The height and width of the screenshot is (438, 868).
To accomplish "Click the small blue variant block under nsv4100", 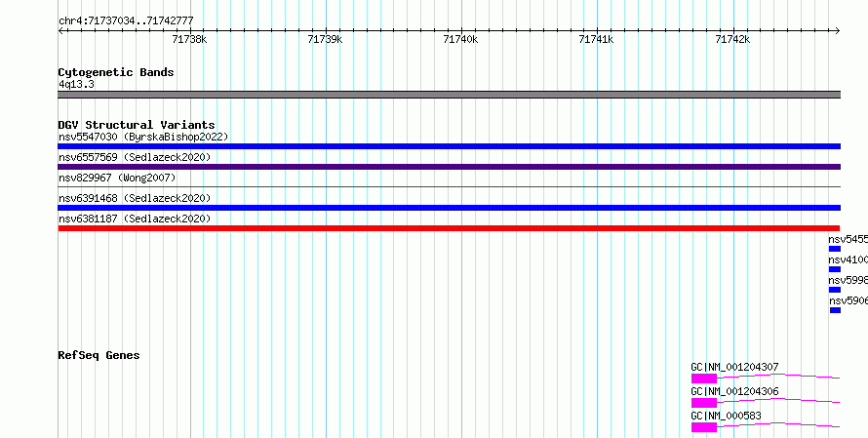I will 834,269.
